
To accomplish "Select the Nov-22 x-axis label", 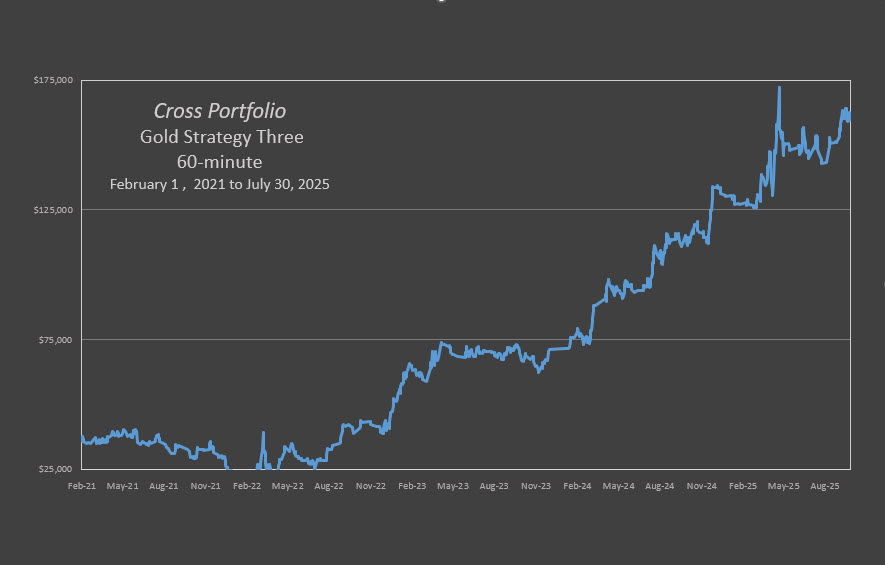I will [371, 486].
